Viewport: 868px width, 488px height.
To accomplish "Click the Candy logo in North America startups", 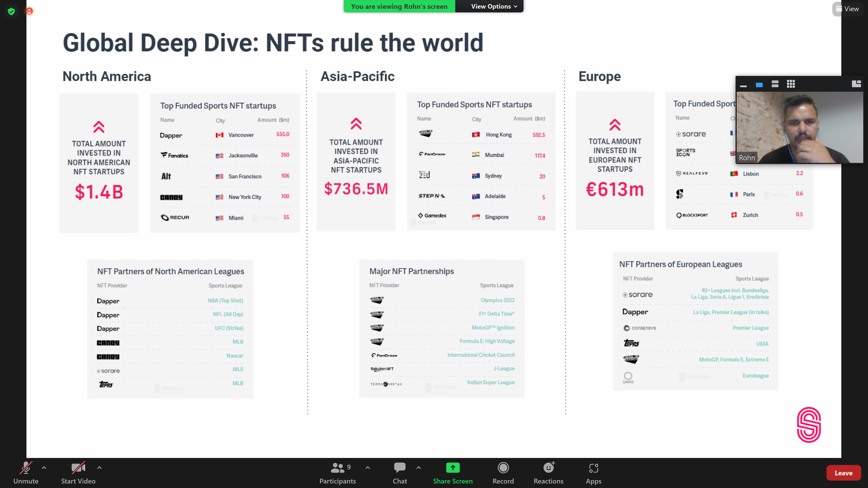I will (171, 197).
